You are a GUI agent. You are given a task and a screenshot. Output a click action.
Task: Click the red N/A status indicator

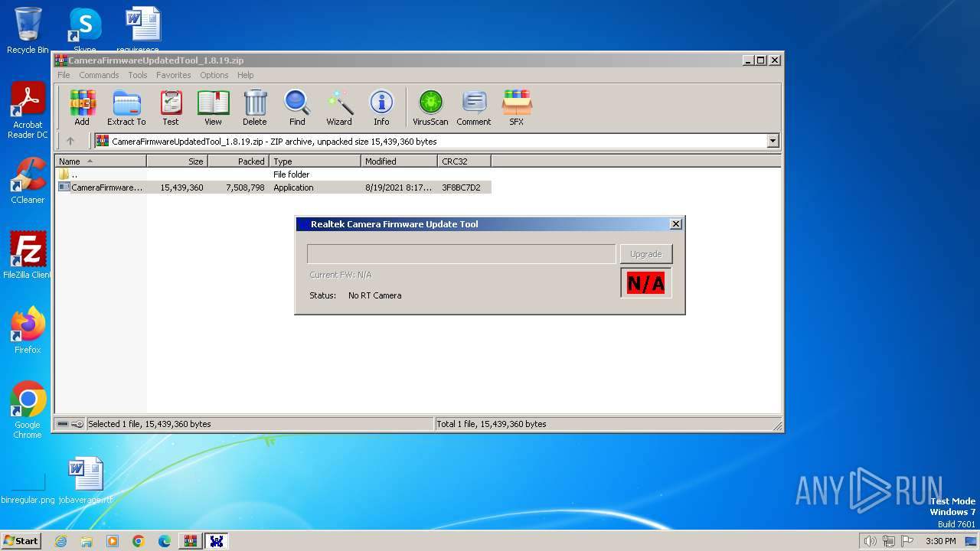(645, 283)
